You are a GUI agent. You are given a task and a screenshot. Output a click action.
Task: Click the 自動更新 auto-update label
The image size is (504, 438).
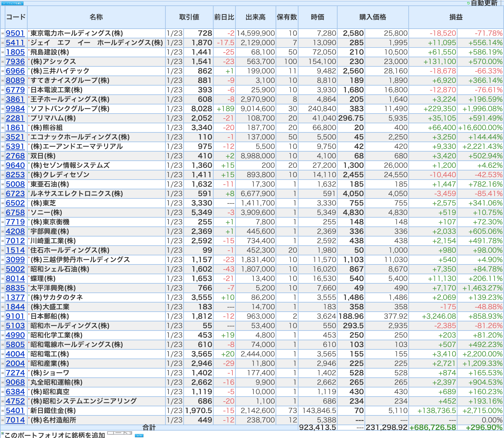pos(484,3)
